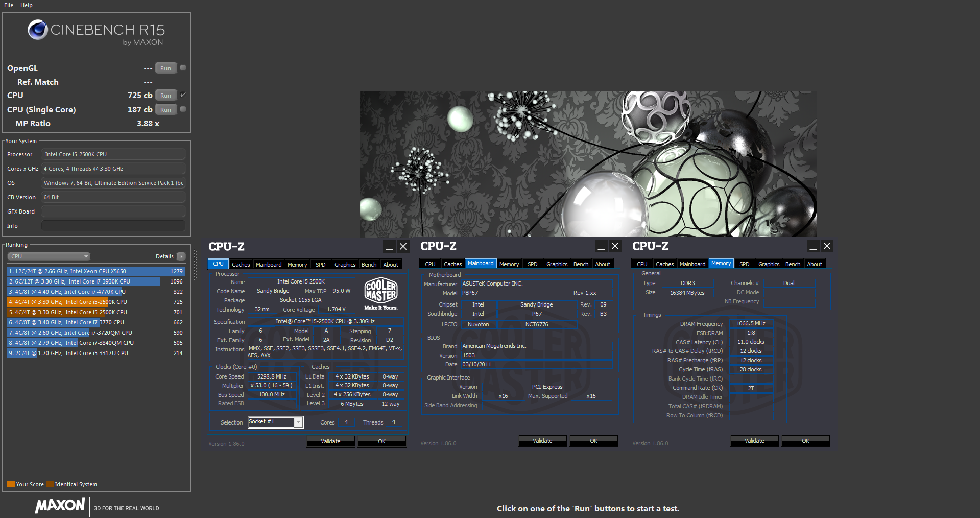Open Memory tab in the Mainboard CPU-Z window

click(509, 264)
